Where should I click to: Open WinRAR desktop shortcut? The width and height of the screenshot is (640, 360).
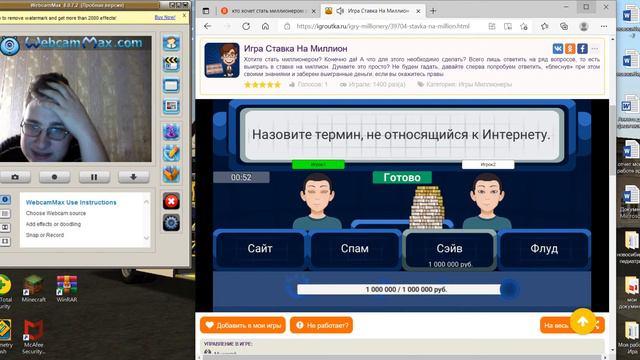click(x=67, y=289)
